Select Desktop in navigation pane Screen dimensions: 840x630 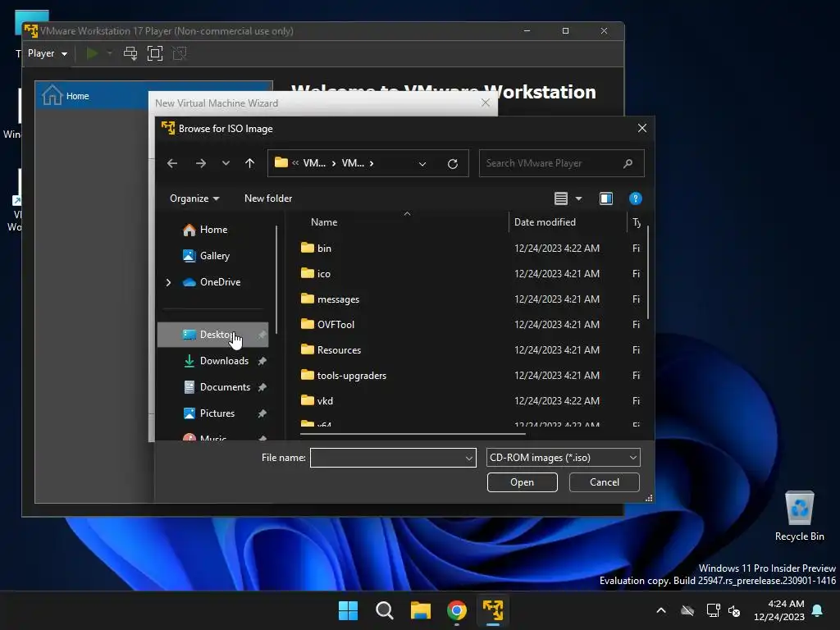point(212,335)
